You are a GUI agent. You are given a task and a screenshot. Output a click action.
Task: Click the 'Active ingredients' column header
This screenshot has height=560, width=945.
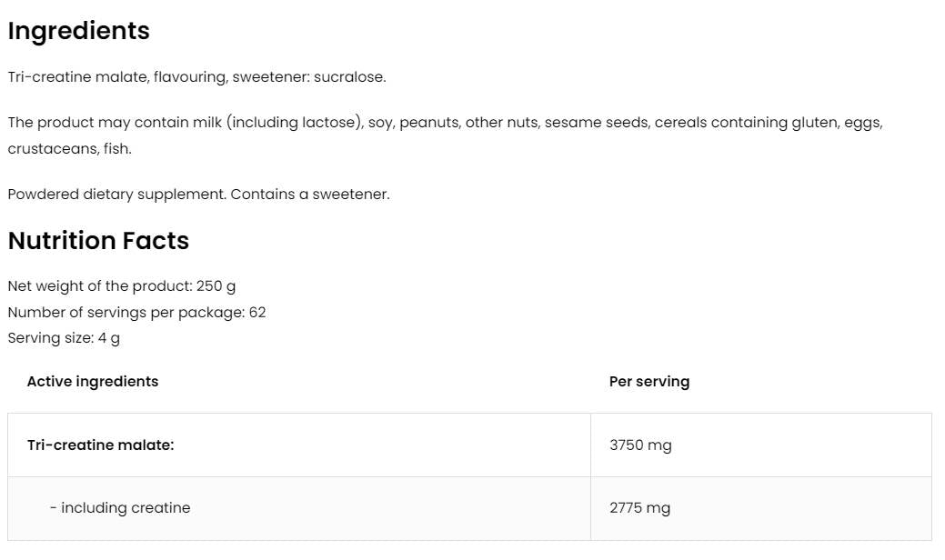(x=93, y=382)
